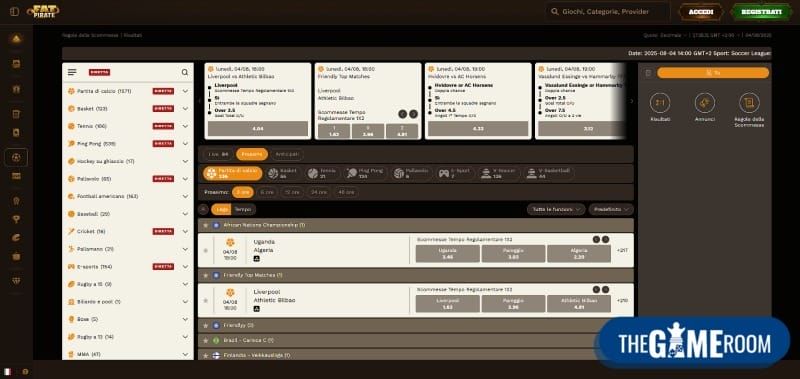Open the Annunci megaphone icon
Viewport: 800px width, 379px height.
(705, 103)
